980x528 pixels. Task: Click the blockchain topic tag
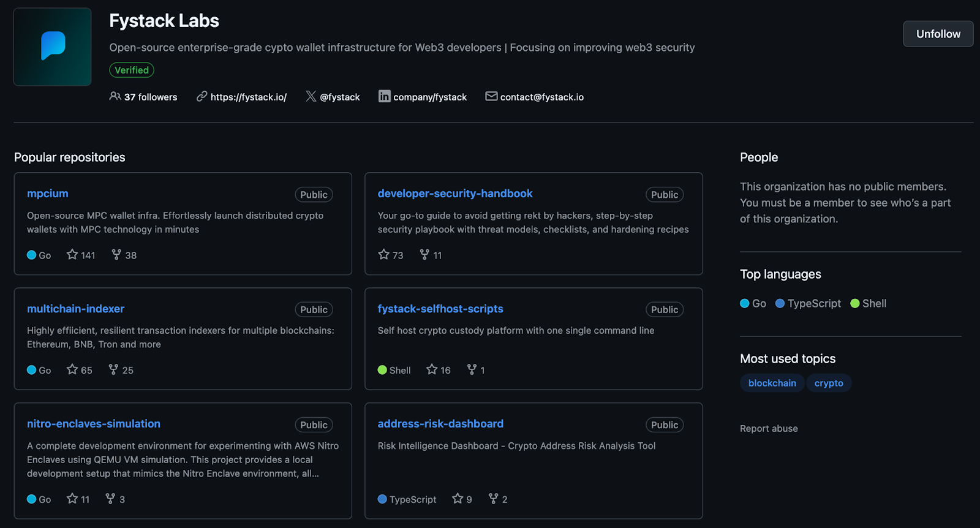(772, 383)
